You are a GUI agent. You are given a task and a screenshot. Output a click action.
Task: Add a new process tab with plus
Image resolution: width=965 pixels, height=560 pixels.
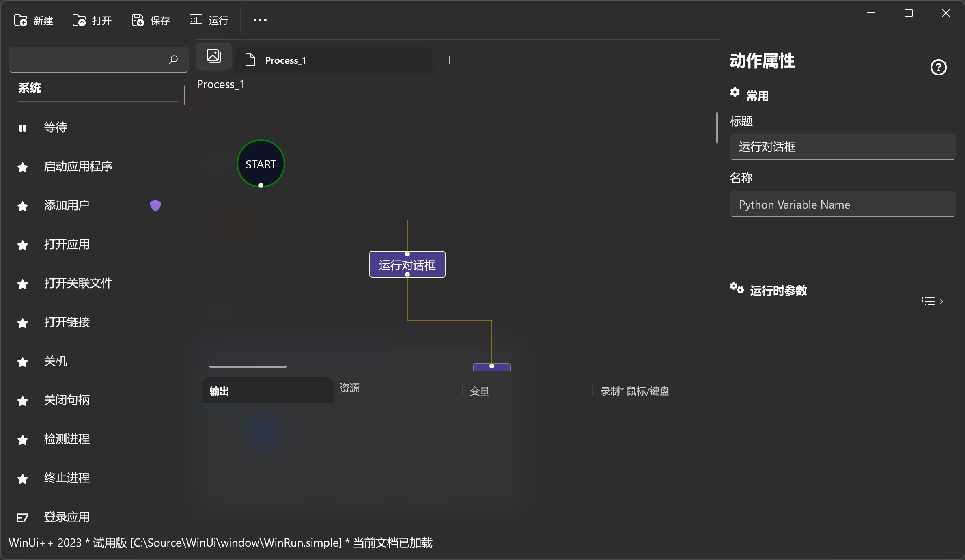coord(449,60)
